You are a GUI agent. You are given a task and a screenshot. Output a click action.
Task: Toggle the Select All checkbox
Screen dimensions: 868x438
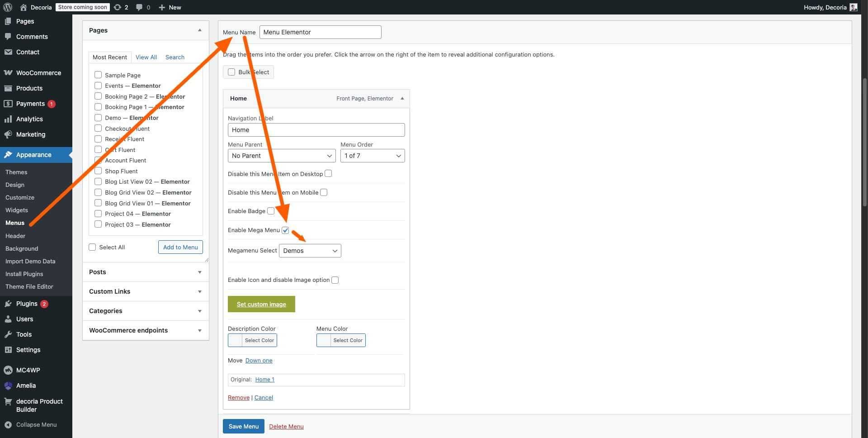92,247
